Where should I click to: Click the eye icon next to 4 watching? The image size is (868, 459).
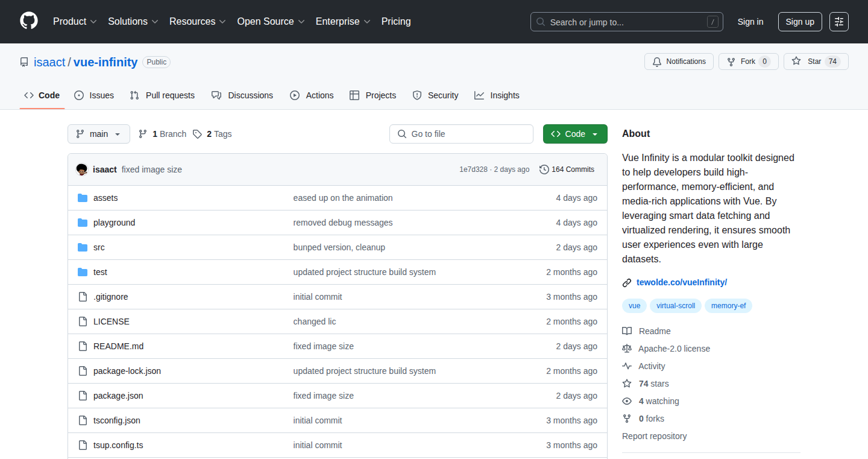point(627,401)
